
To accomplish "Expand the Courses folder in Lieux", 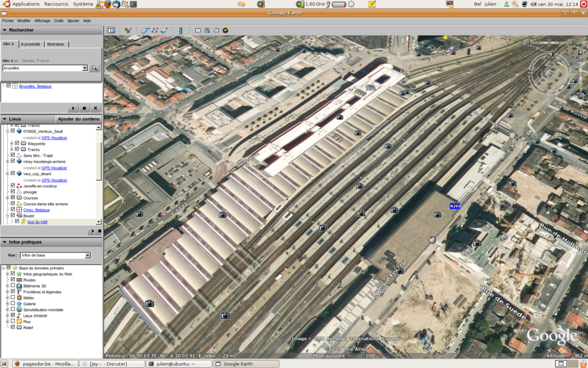I will pos(7,198).
